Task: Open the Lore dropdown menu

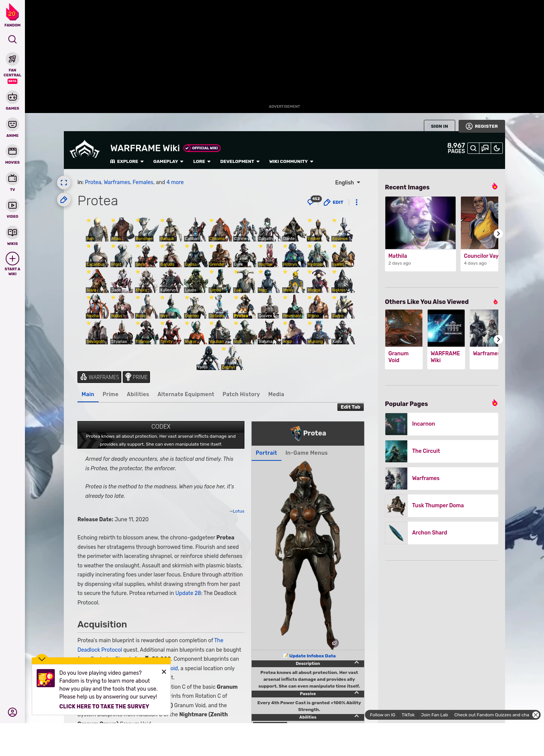Action: [202, 161]
